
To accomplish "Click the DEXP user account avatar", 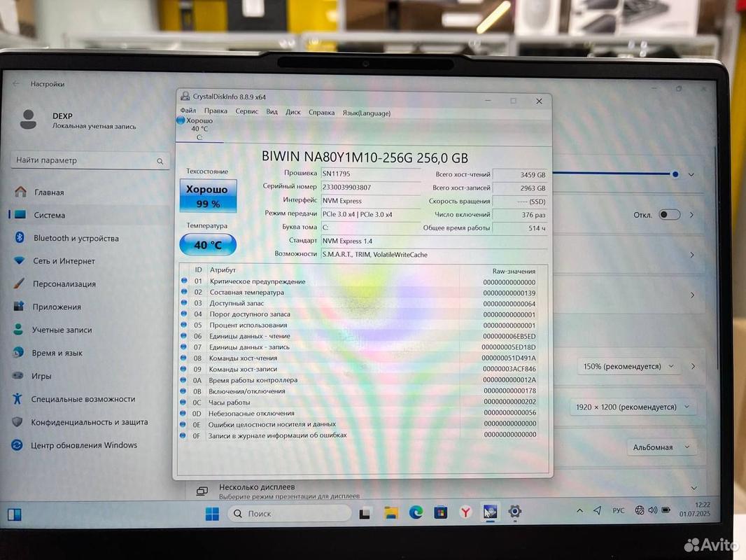I will [29, 120].
